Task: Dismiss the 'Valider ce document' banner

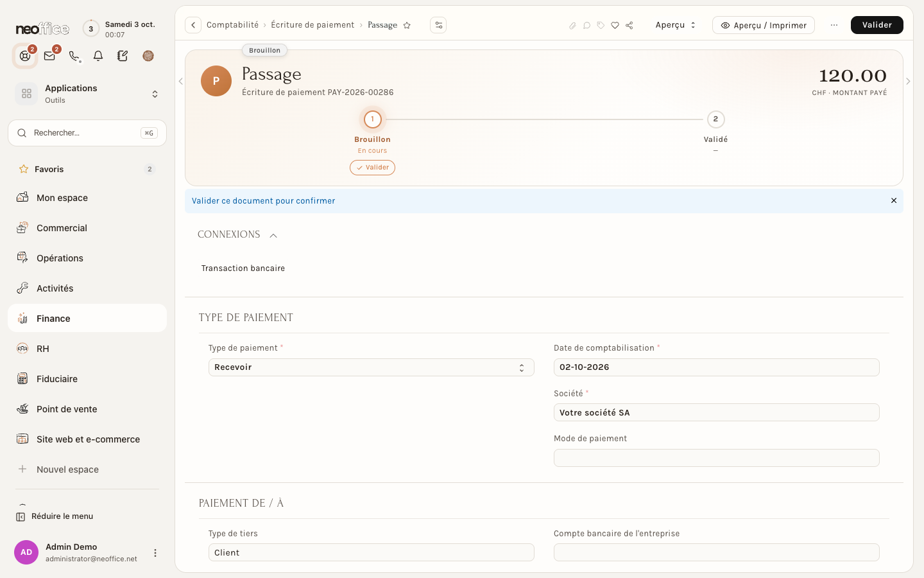Action: 894,200
